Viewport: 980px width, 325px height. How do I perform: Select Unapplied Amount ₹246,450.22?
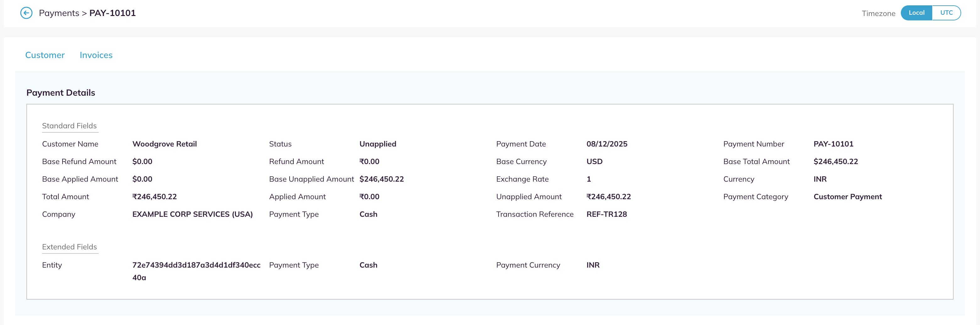click(x=608, y=196)
